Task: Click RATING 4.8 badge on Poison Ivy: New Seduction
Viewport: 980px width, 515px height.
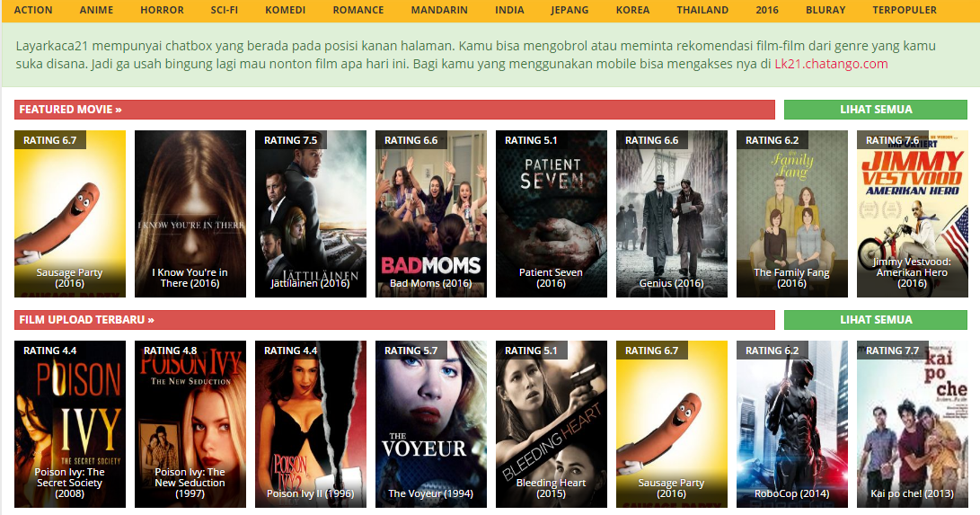Action: pos(171,350)
